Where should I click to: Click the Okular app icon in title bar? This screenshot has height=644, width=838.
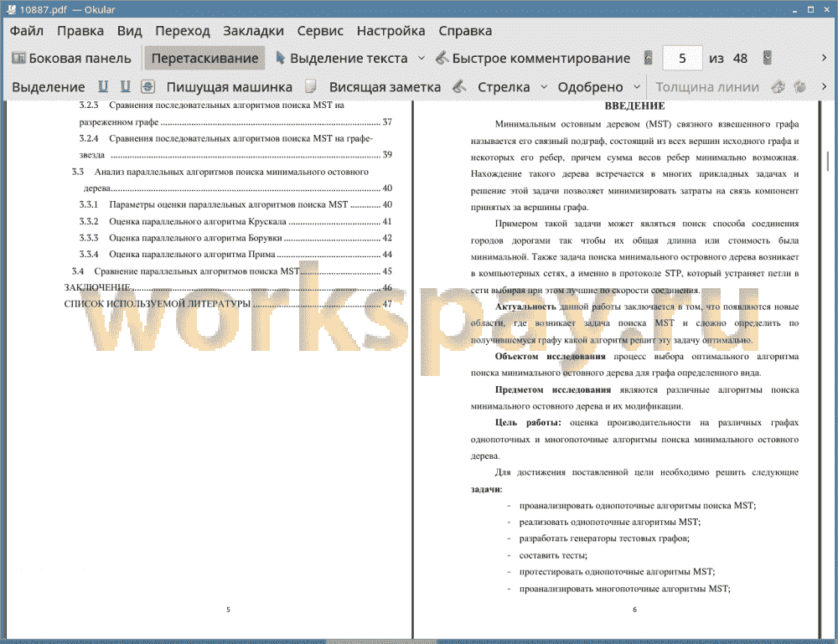(11, 9)
